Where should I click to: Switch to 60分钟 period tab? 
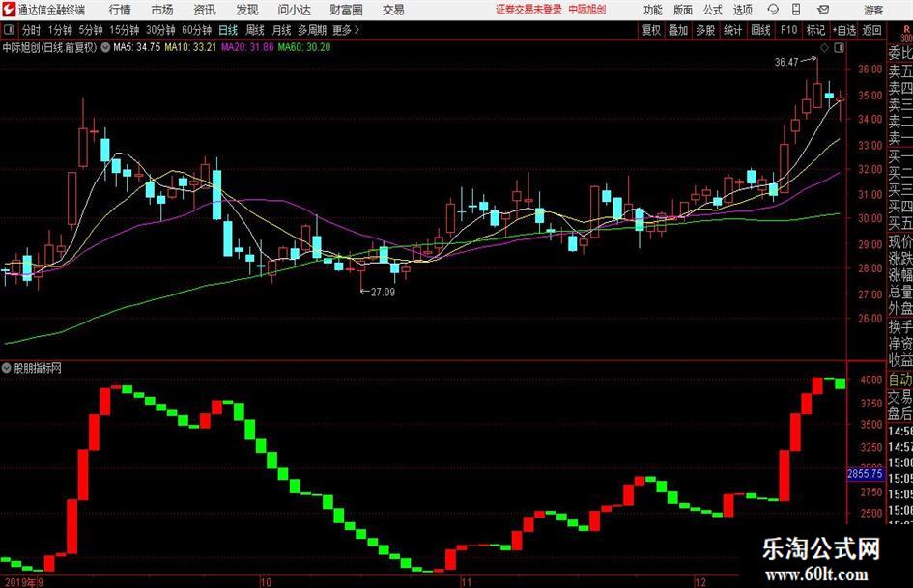click(196, 30)
